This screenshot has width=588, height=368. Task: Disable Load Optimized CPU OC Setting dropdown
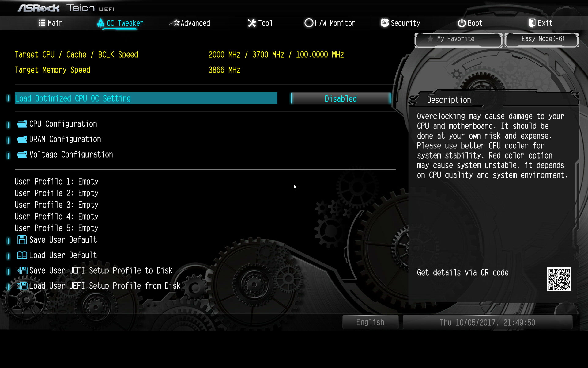point(341,98)
